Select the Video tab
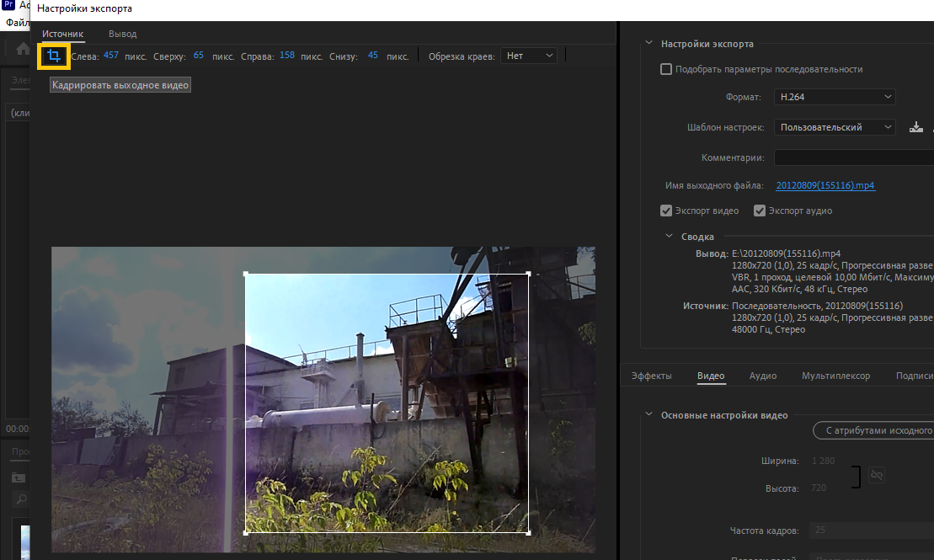Image resolution: width=934 pixels, height=560 pixels. click(711, 376)
